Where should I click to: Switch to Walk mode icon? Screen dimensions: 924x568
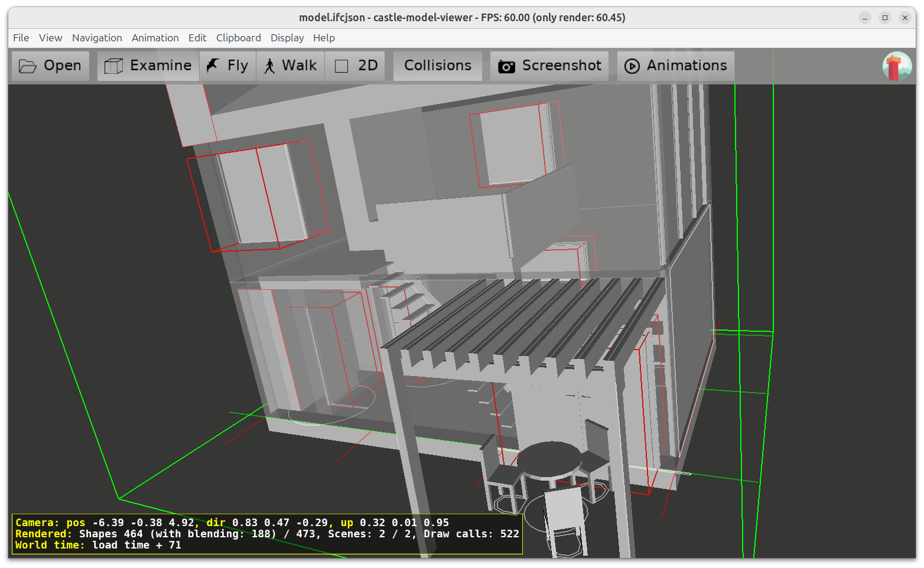[x=269, y=66]
